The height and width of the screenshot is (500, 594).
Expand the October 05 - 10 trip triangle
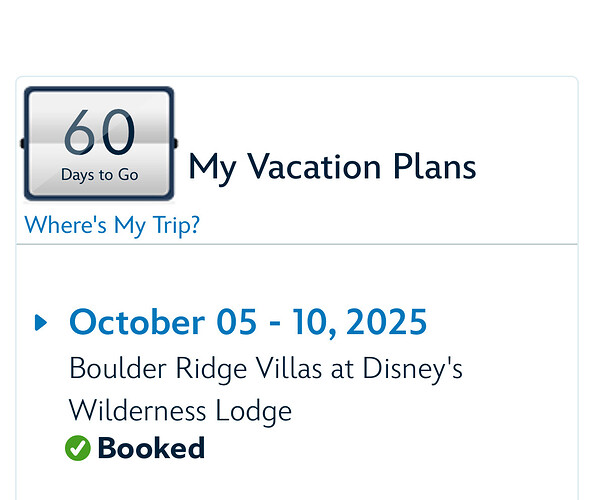[41, 322]
